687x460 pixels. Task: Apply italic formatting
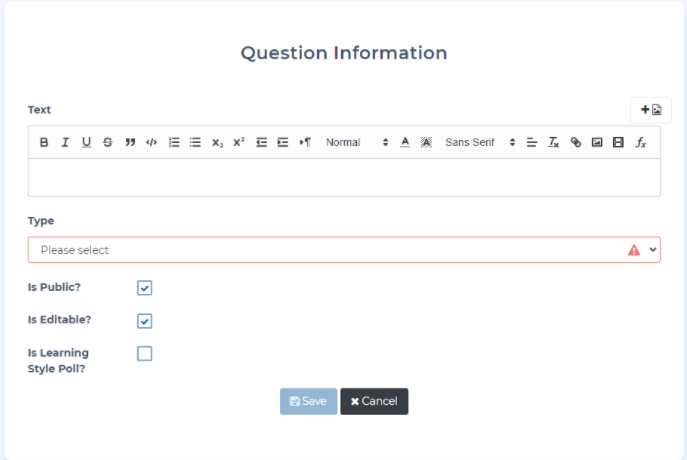[x=65, y=143]
